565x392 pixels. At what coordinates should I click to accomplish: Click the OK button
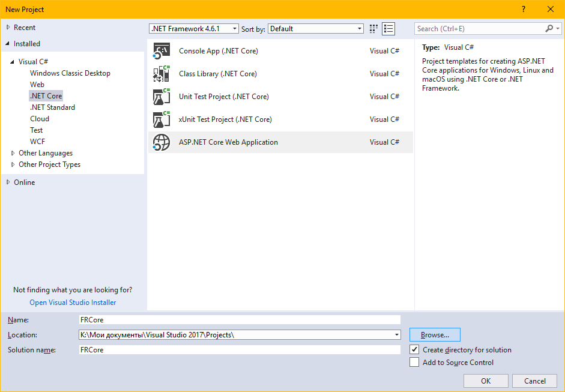486,381
